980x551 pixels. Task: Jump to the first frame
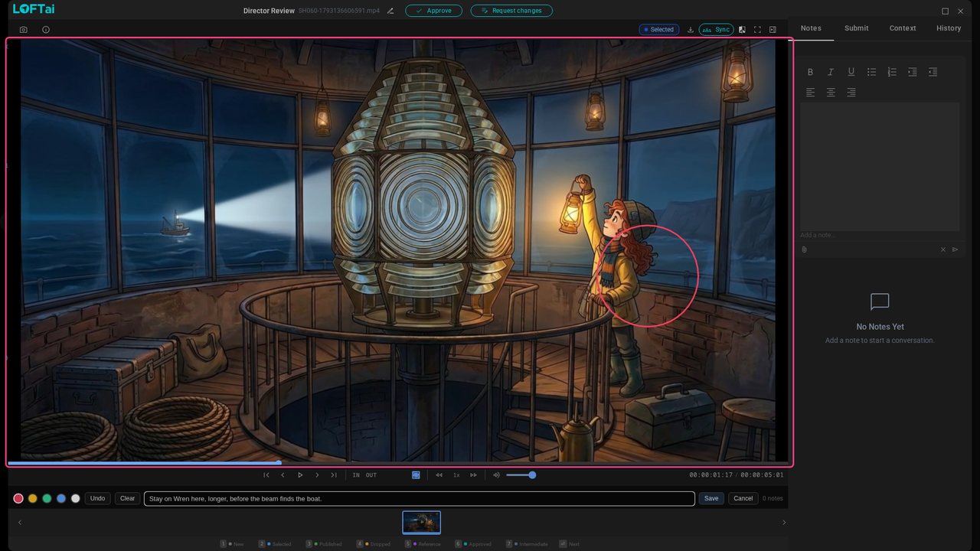266,475
